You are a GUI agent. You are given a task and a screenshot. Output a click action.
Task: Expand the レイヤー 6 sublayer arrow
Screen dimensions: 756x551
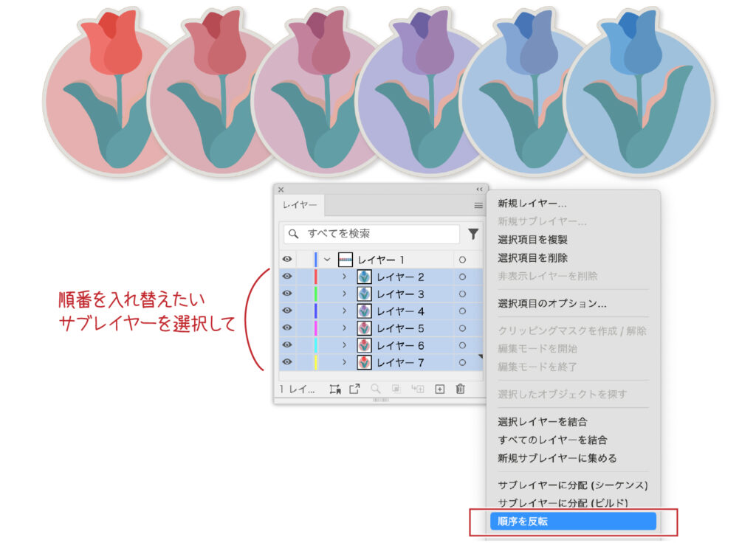coord(344,345)
